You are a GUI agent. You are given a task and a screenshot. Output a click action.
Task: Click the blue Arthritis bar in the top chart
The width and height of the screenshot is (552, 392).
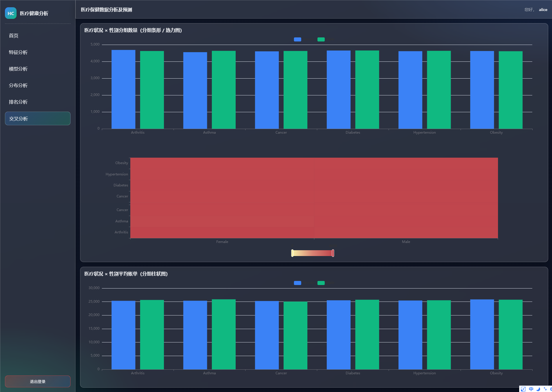[123, 89]
